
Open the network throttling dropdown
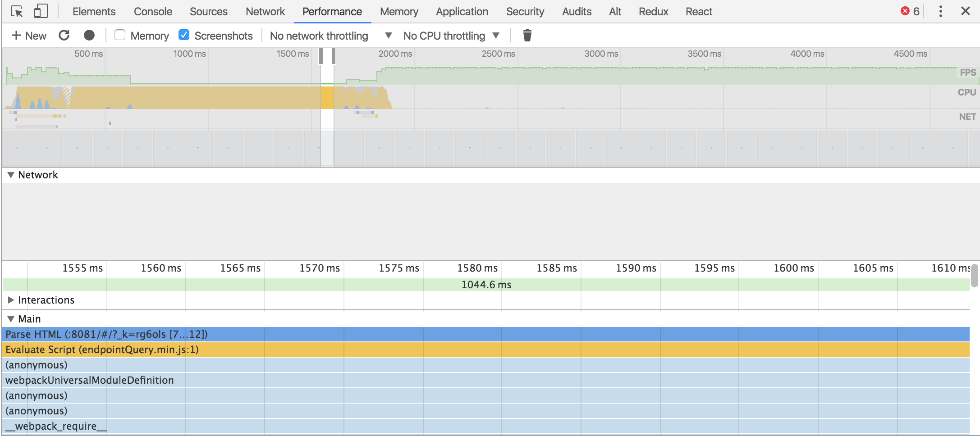pos(331,36)
